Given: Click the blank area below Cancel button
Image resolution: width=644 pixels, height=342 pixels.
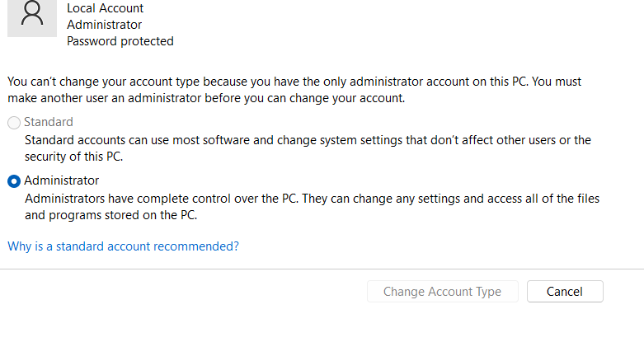Looking at the screenshot, I should click(x=565, y=322).
